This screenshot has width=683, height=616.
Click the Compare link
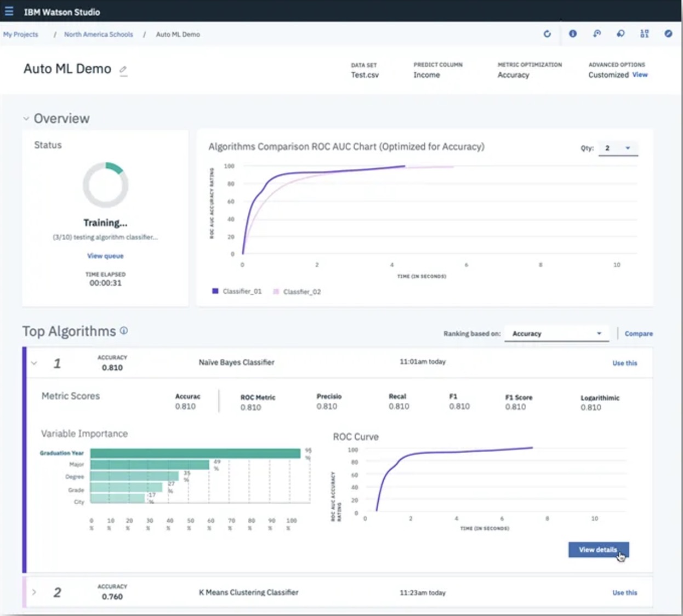pos(639,334)
